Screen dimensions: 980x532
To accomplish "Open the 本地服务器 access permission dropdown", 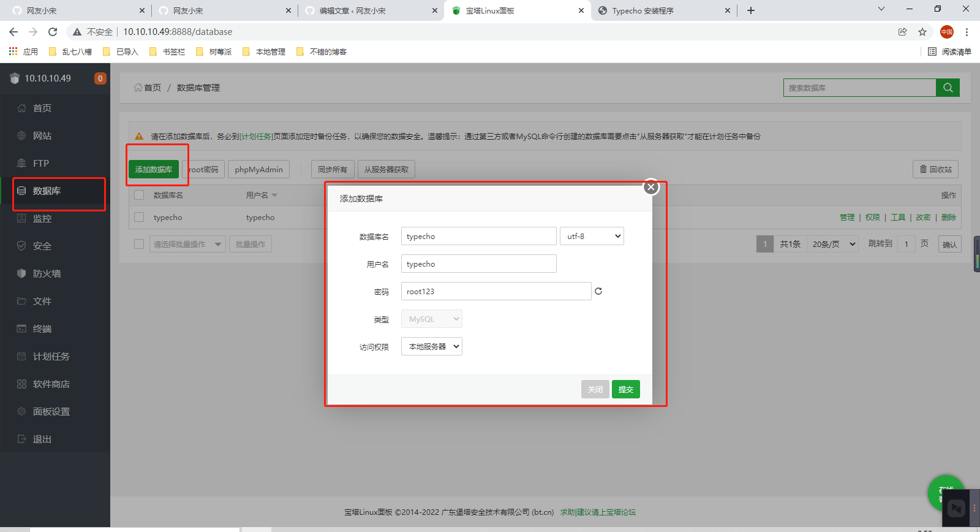I will point(432,346).
